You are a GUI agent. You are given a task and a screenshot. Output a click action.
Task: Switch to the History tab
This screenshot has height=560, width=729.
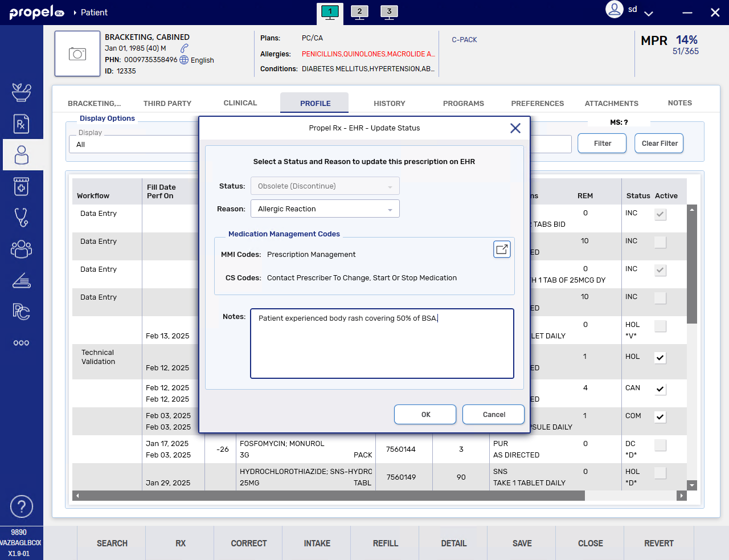coord(389,104)
